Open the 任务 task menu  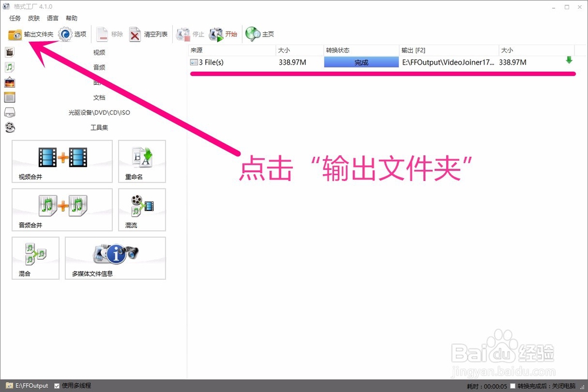15,18
